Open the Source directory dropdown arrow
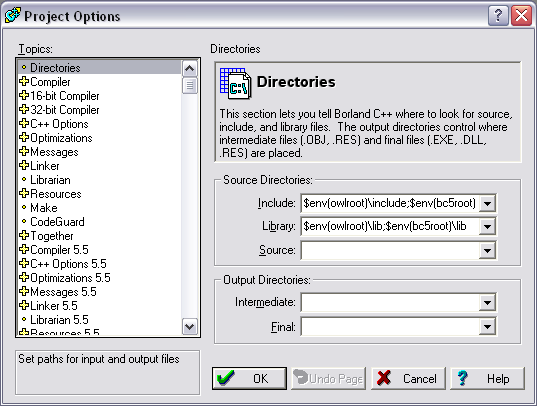This screenshot has width=537, height=406. click(x=487, y=250)
